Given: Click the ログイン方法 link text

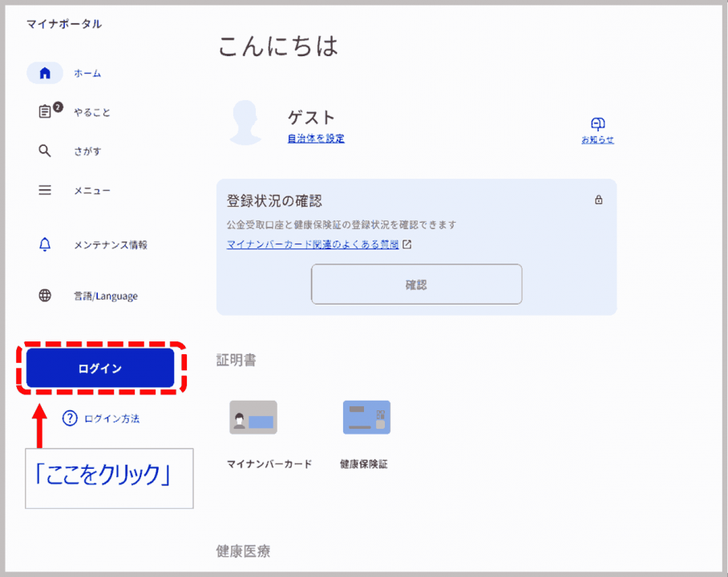Looking at the screenshot, I should coord(111,418).
